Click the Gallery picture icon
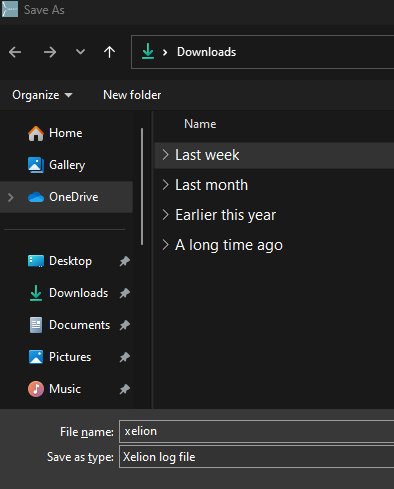This screenshot has height=489, width=394. 36,165
